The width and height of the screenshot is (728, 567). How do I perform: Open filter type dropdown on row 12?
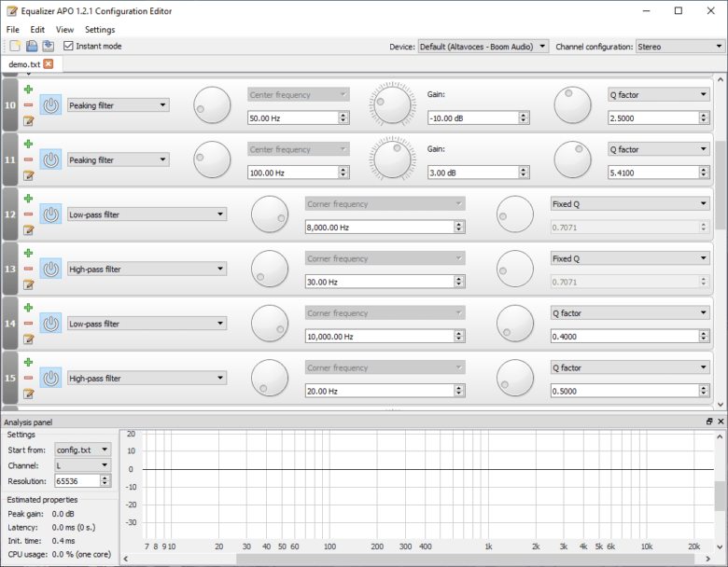pos(147,214)
